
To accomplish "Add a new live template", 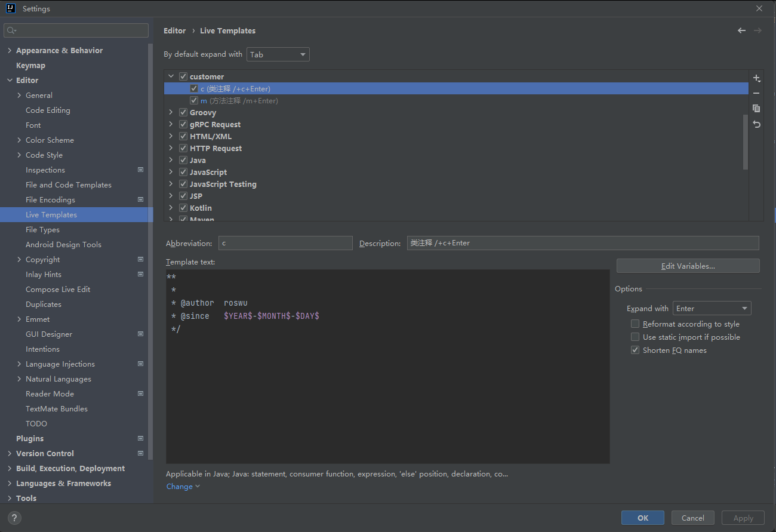I will pyautogui.click(x=756, y=78).
